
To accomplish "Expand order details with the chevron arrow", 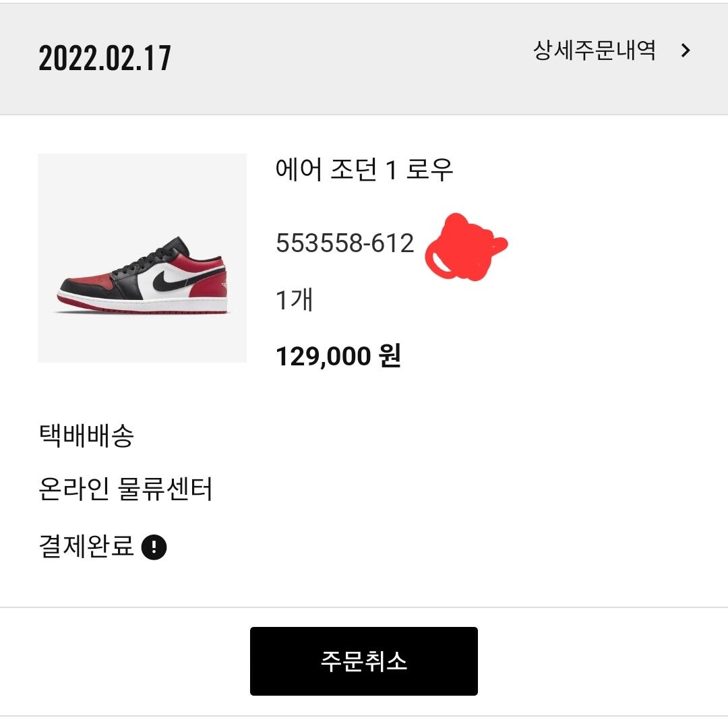I will tap(686, 51).
